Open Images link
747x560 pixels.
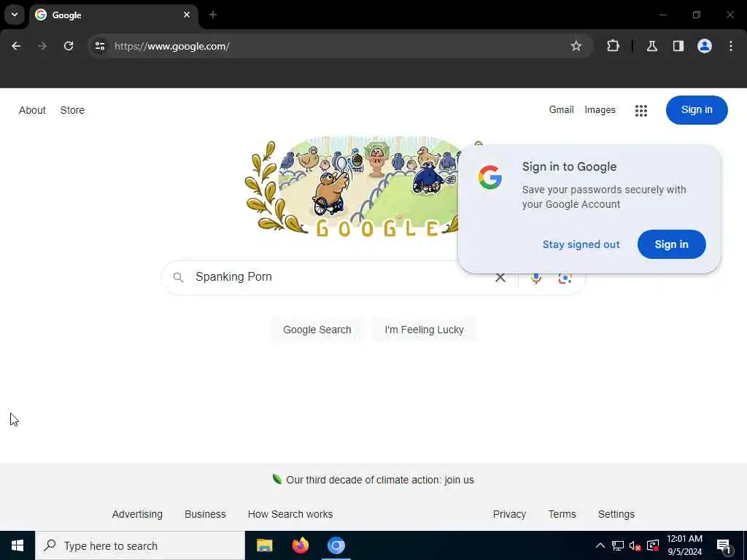(x=600, y=110)
